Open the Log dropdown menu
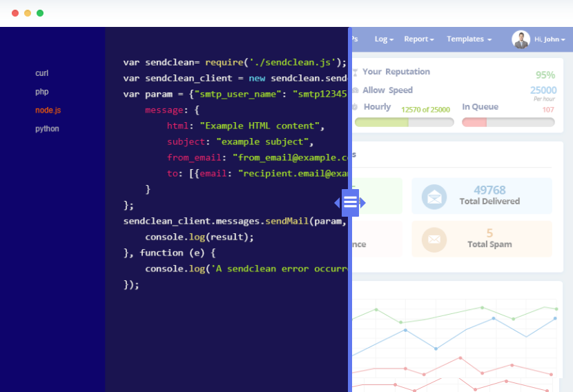Viewport: 573px width, 392px height. click(x=384, y=39)
